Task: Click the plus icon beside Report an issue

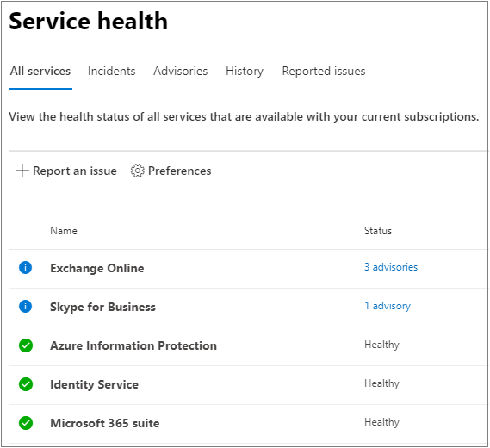Action: (x=22, y=171)
